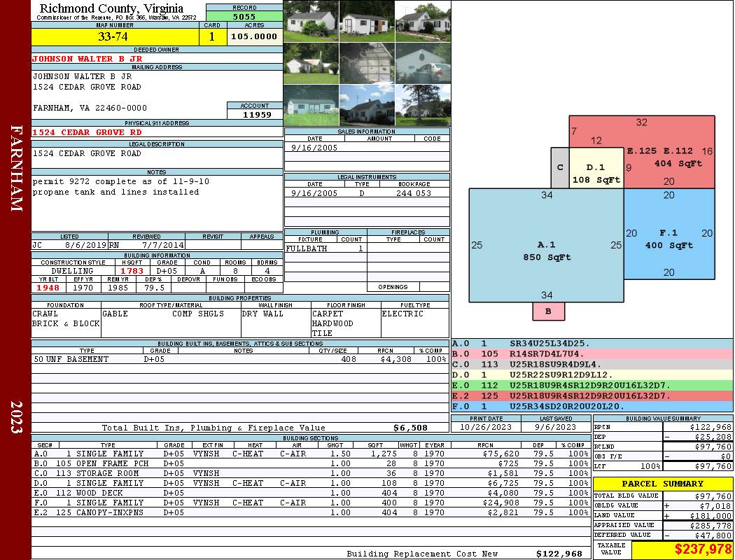Click year built value 1948

click(48, 288)
